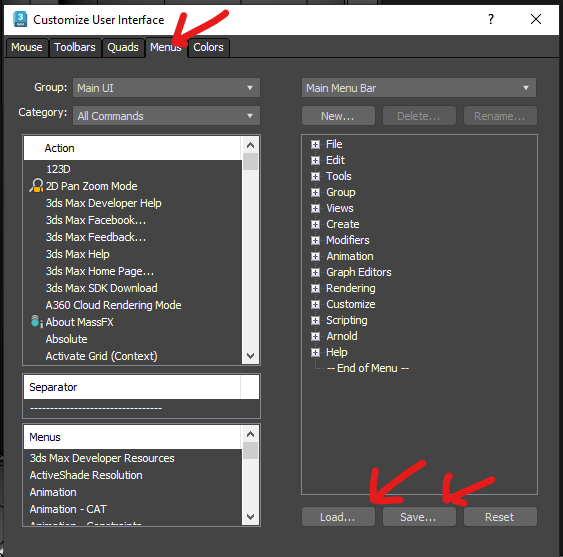Select Graph Editors label in menu tree
Viewport: 563px width, 557px height.
click(x=359, y=272)
